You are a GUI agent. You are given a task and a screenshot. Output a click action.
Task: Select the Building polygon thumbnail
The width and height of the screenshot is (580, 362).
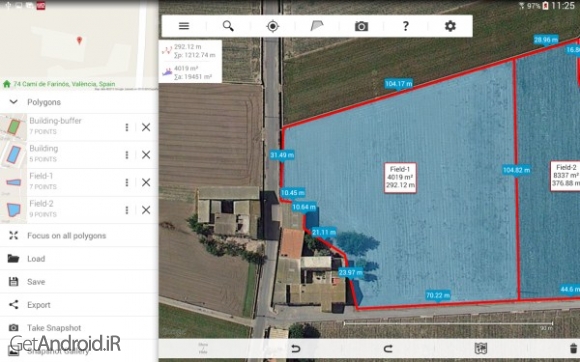pos(13,155)
